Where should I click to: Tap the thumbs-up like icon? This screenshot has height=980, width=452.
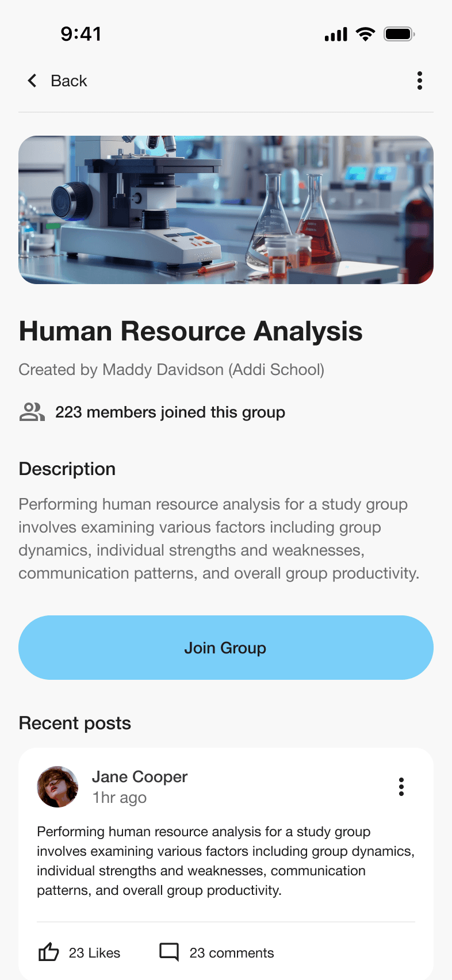pyautogui.click(x=49, y=952)
